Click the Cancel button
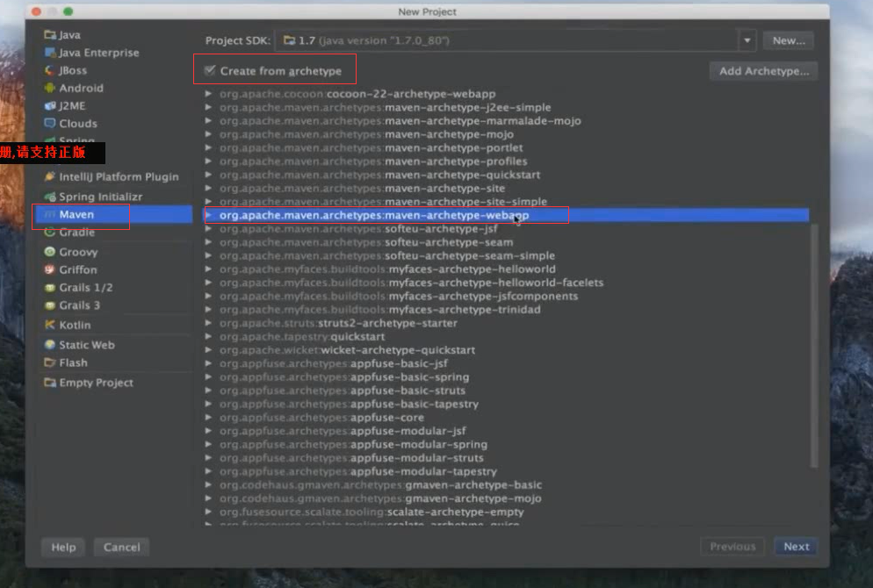This screenshot has width=873, height=588. (122, 548)
